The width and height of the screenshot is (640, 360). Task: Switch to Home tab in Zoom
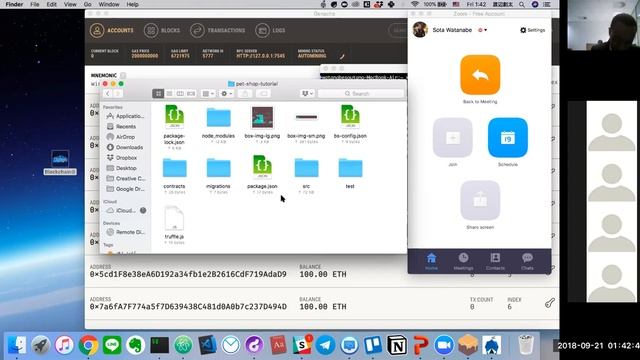coord(431,262)
